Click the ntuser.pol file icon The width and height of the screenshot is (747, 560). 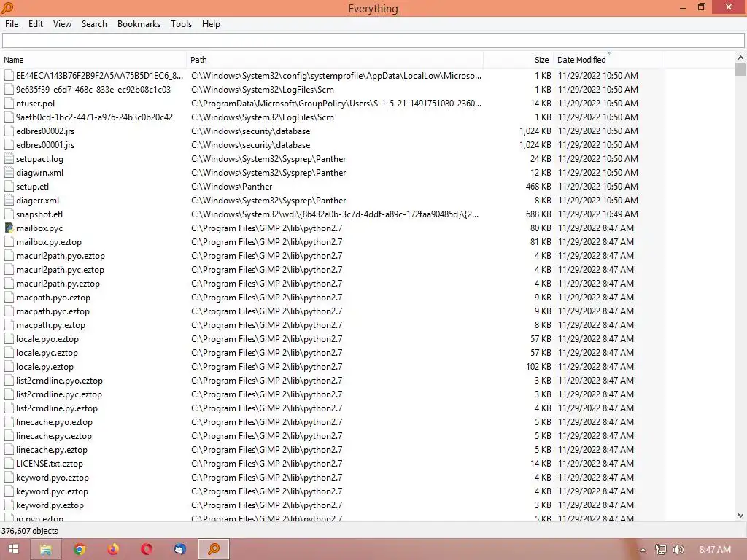click(x=9, y=104)
